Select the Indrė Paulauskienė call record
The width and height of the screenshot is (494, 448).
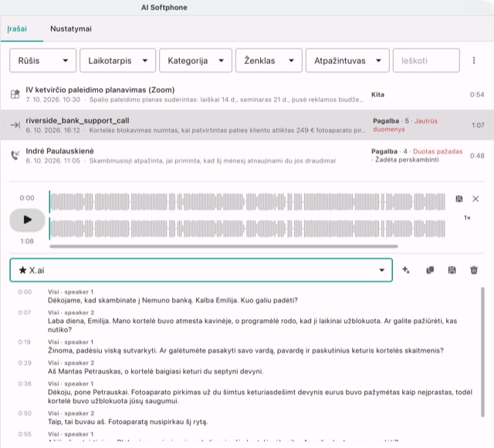tap(247, 156)
